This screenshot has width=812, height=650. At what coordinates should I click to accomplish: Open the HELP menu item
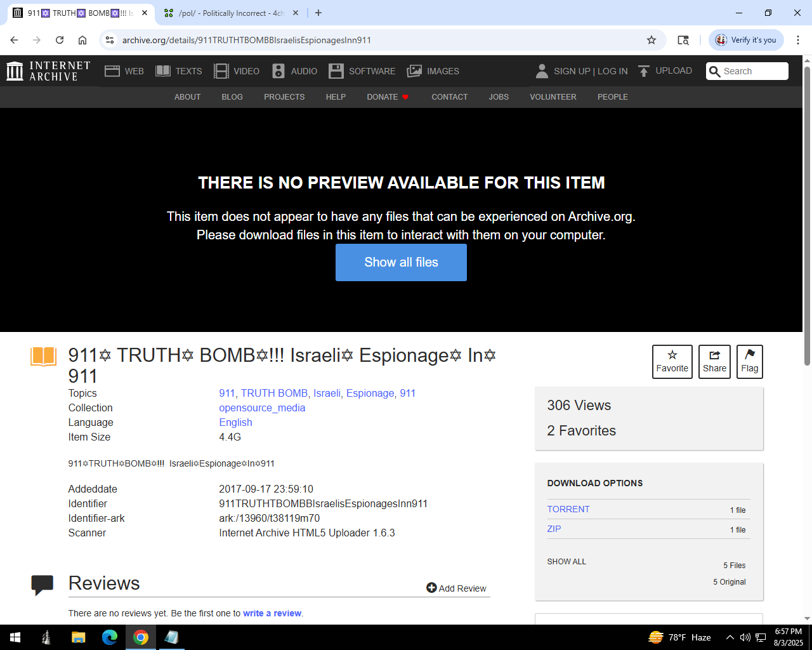(336, 97)
